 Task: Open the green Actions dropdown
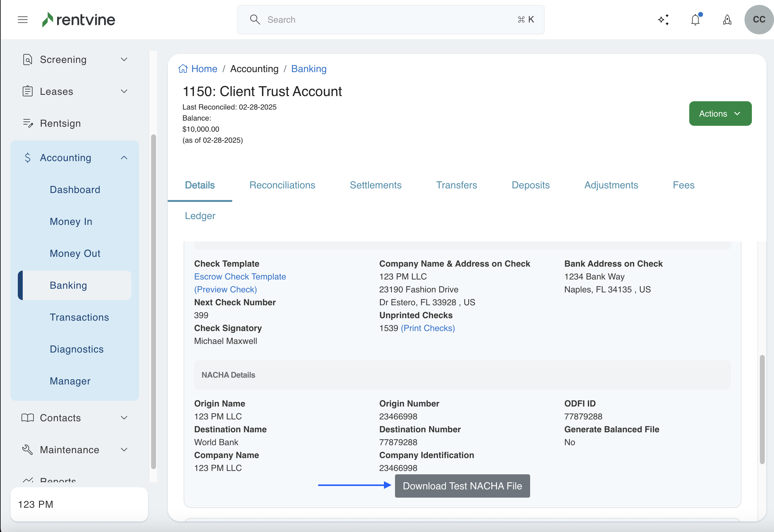720,114
